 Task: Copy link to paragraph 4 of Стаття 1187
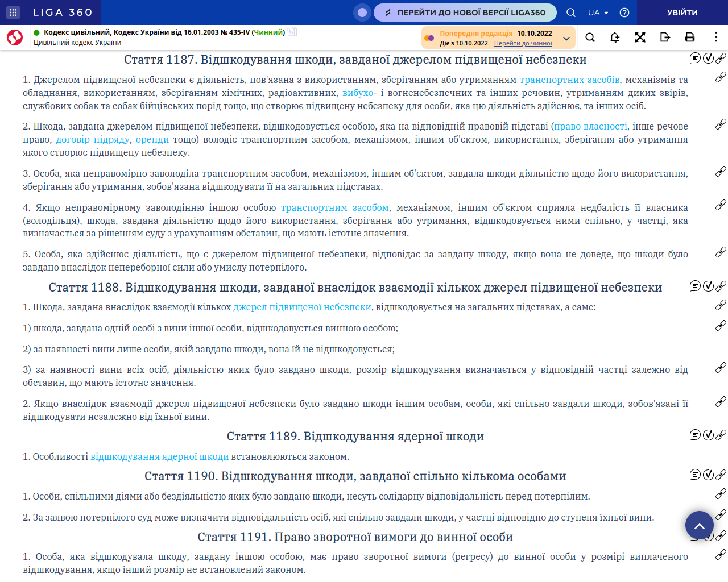[x=721, y=205]
